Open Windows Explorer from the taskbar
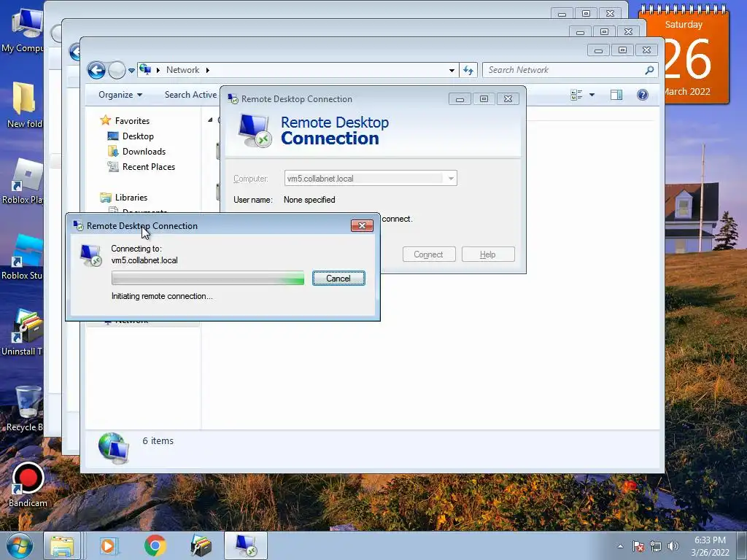 [63, 545]
